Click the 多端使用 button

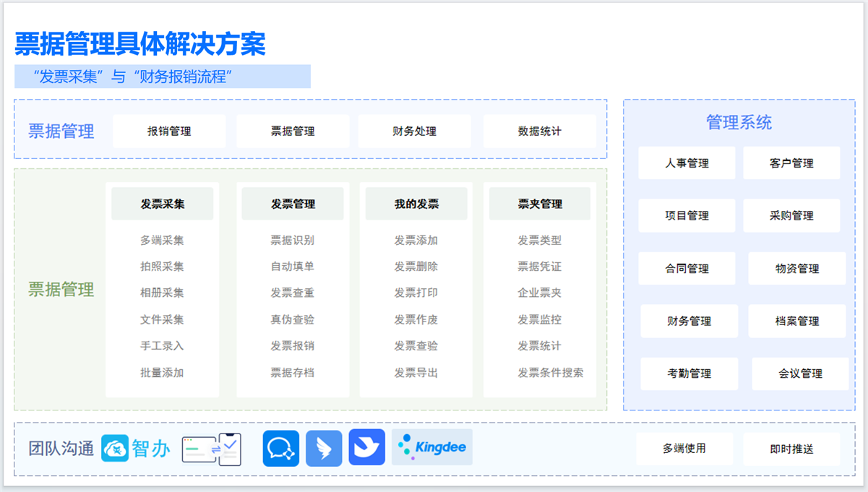684,449
